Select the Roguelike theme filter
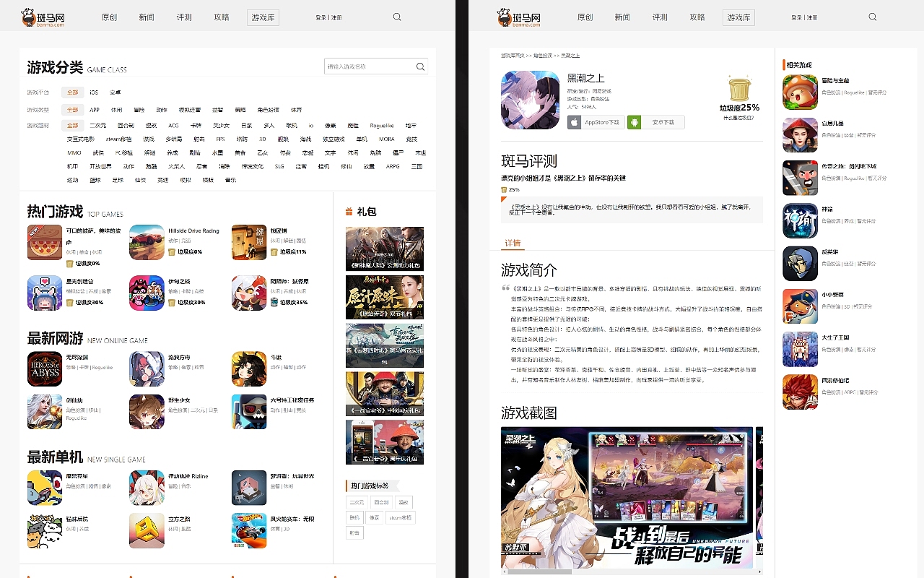 tap(381, 126)
